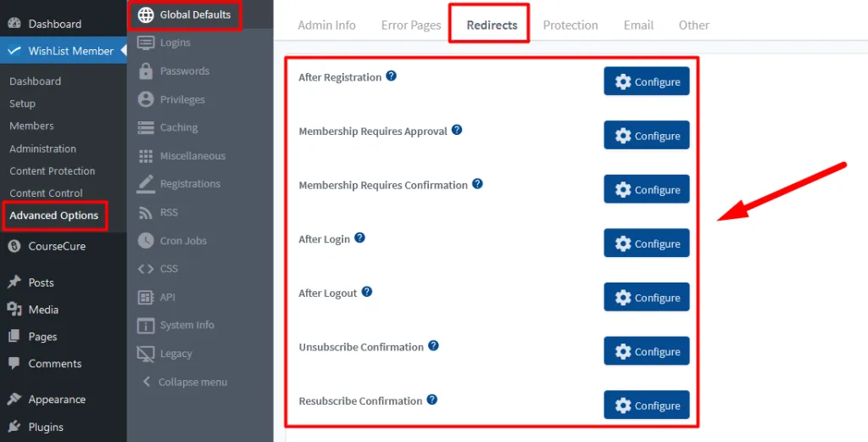The height and width of the screenshot is (442, 868).
Task: Click the Global Defaults label text
Action: 195,15
